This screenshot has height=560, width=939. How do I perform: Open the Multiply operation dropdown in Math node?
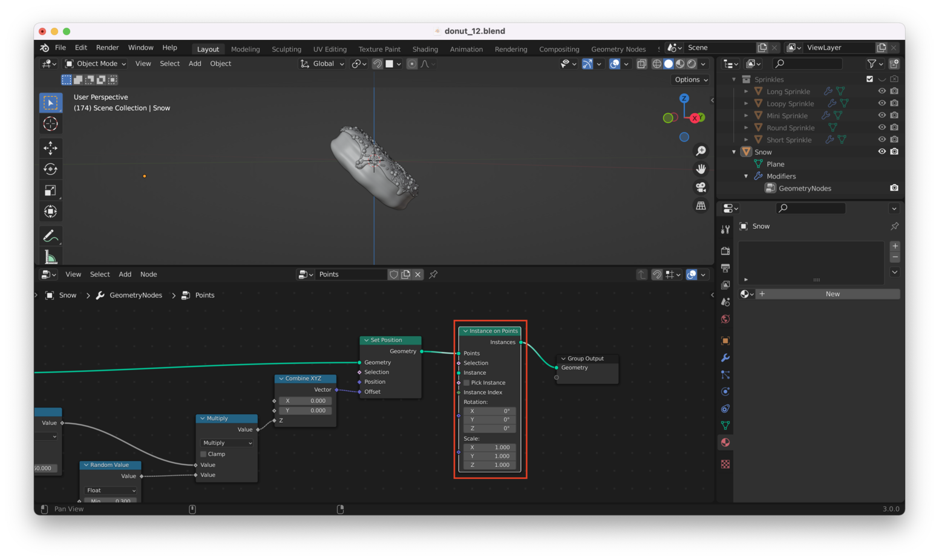coord(227,443)
